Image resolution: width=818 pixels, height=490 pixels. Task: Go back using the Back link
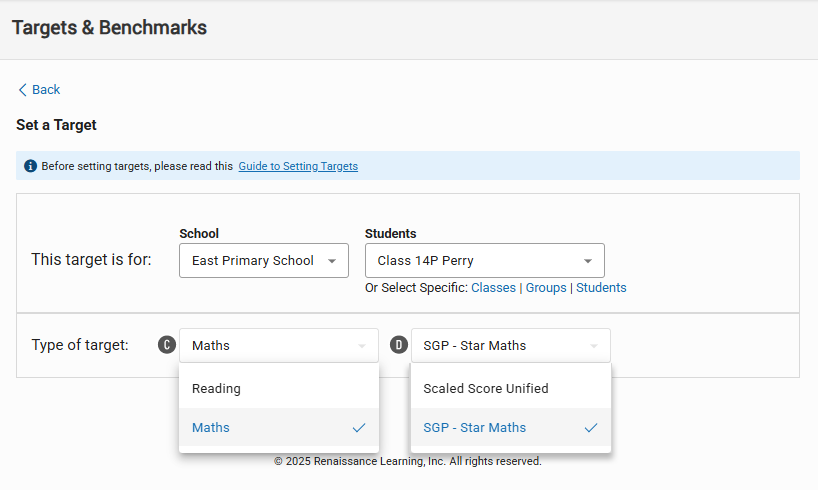pos(40,90)
